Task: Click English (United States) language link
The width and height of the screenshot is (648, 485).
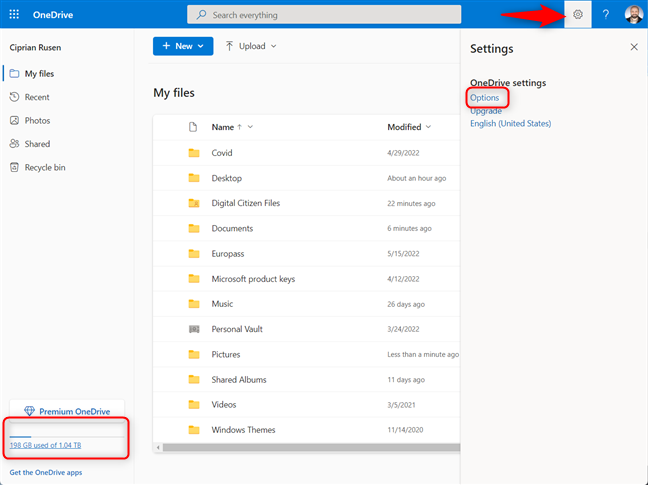Action: [x=510, y=124]
